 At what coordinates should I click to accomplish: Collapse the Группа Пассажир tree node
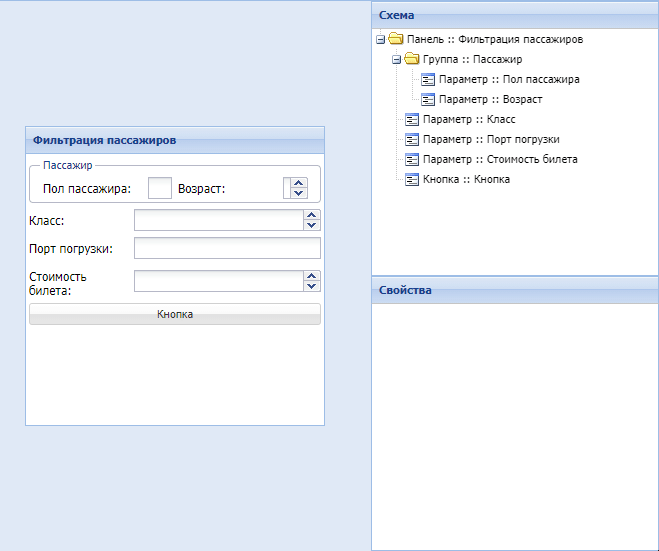point(396,60)
